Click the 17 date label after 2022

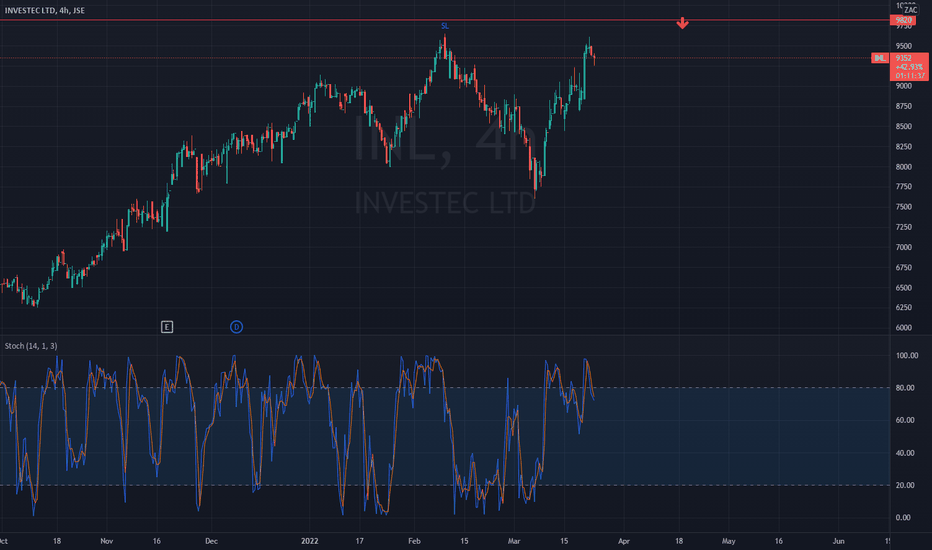pos(360,541)
